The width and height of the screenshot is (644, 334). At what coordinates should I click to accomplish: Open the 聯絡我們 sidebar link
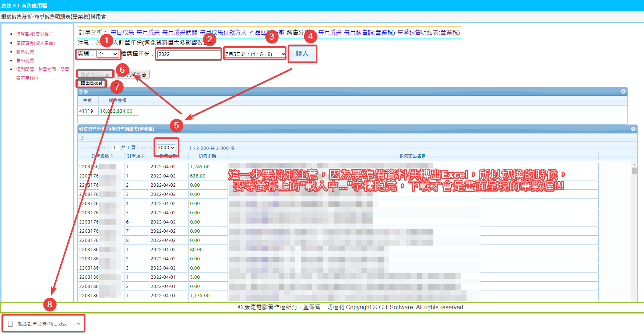[25, 60]
